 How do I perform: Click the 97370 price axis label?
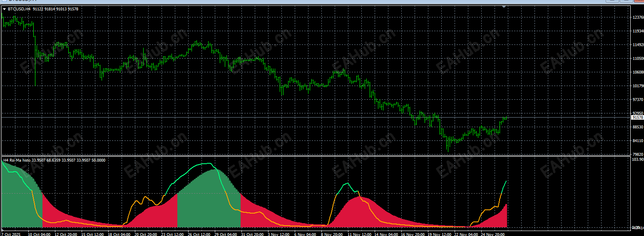(x=638, y=100)
